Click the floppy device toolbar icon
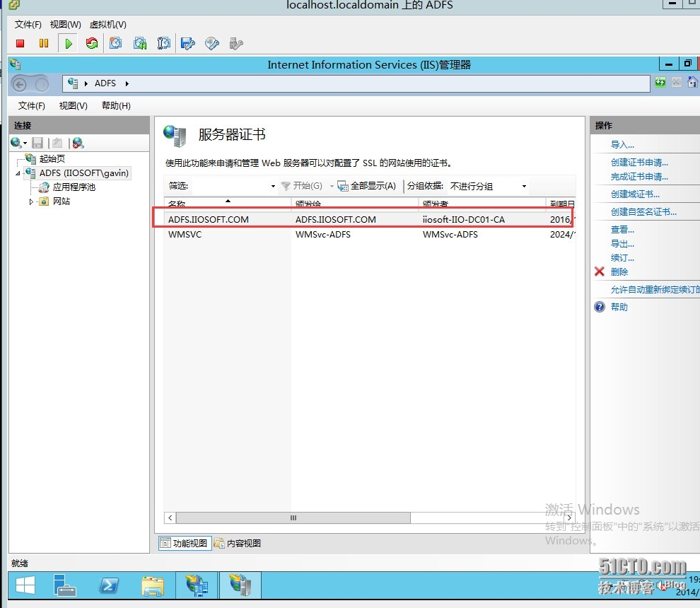The height and width of the screenshot is (608, 700). [x=188, y=43]
